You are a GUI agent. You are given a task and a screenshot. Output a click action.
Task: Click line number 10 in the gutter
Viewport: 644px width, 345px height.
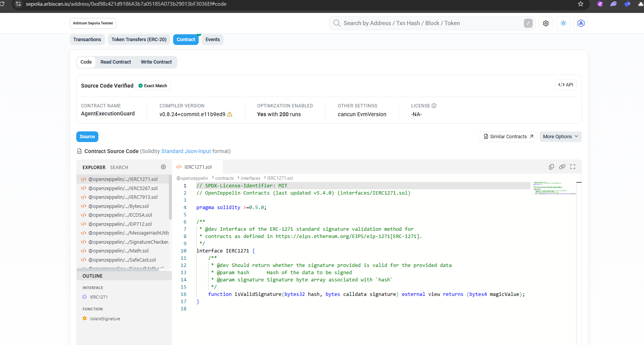tap(183, 251)
